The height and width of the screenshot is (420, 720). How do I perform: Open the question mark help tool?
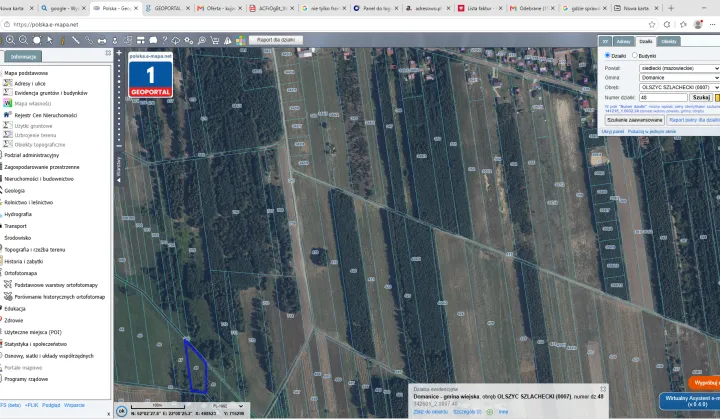[164, 40]
